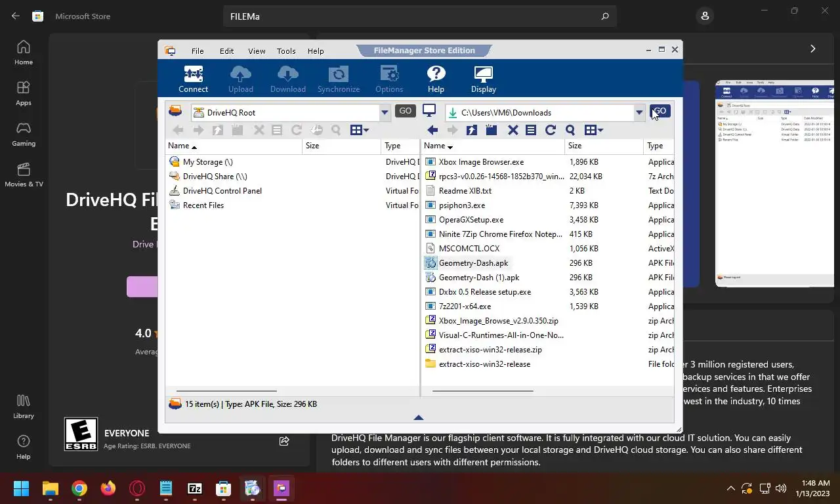Open the View menu

point(257,51)
